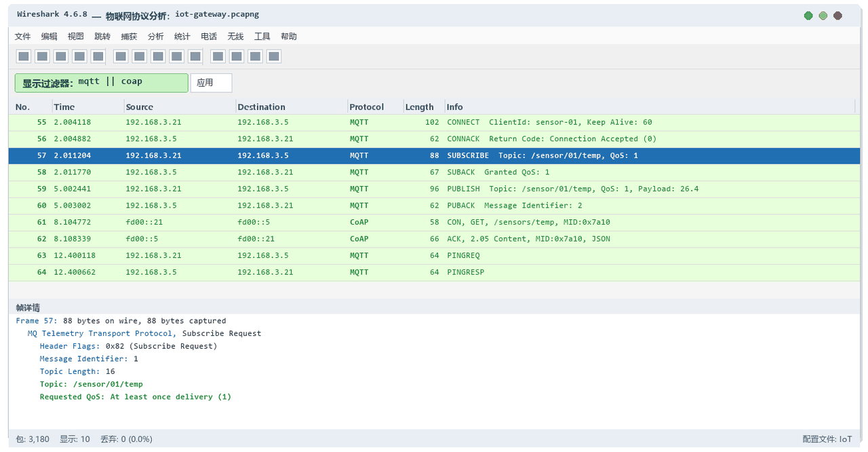
Task: Click destination address fd00::21
Action: point(256,239)
